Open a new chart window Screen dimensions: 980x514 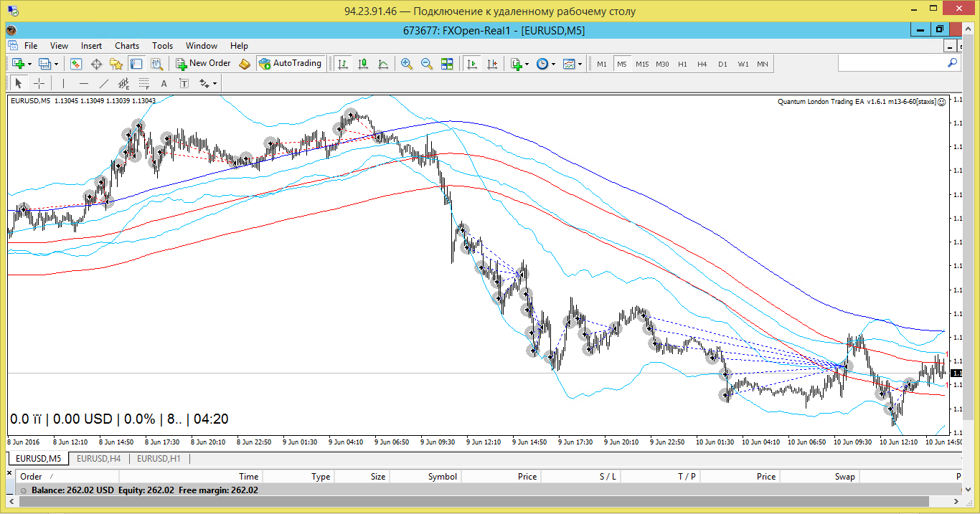click(x=18, y=64)
